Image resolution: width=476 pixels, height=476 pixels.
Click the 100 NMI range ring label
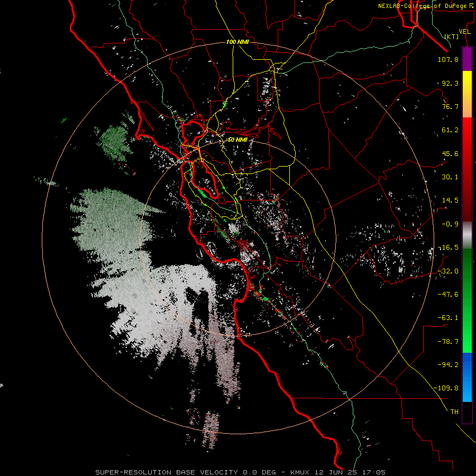(x=237, y=42)
